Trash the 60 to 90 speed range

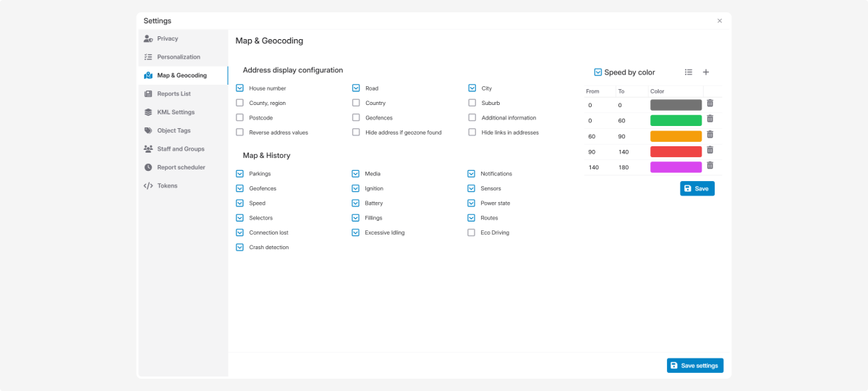(x=710, y=135)
